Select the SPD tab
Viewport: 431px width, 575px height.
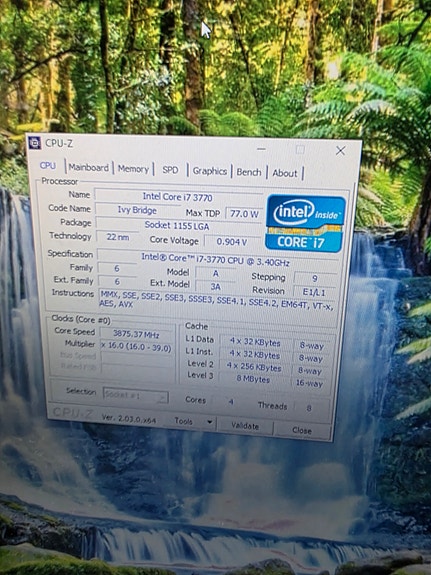click(170, 170)
